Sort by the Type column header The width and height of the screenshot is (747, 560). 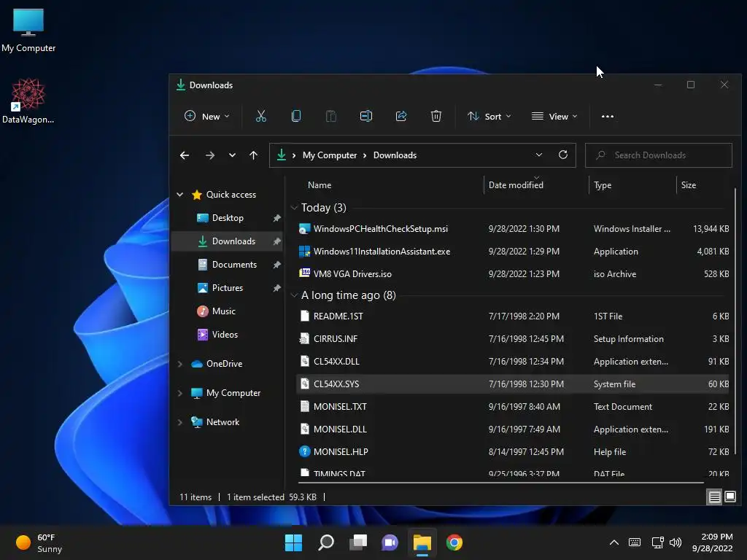point(603,185)
